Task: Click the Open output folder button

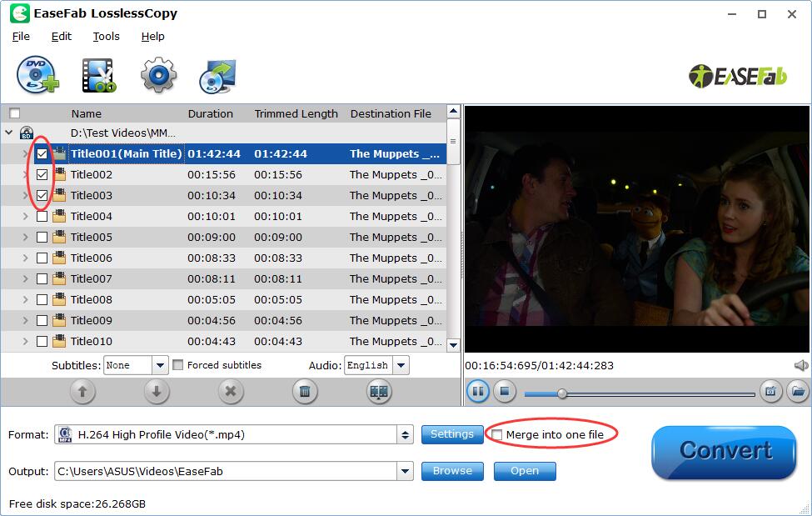Action: pos(525,471)
